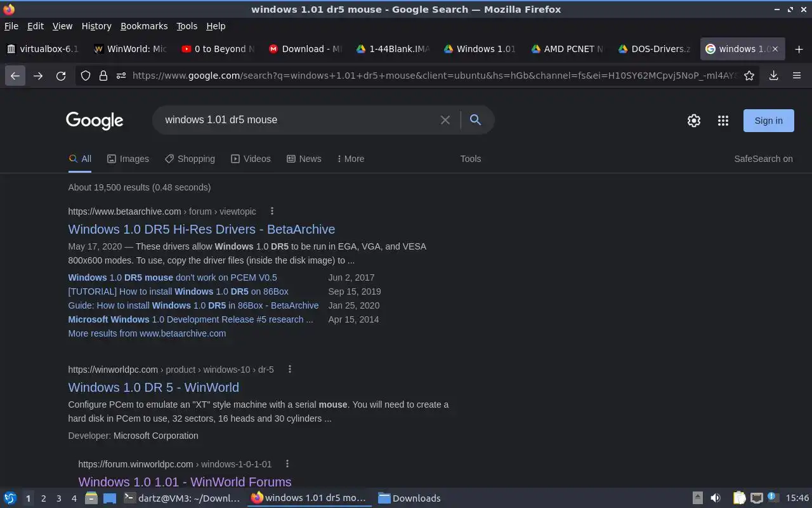Open the Tools menu in menu bar
The image size is (812, 508).
[187, 26]
